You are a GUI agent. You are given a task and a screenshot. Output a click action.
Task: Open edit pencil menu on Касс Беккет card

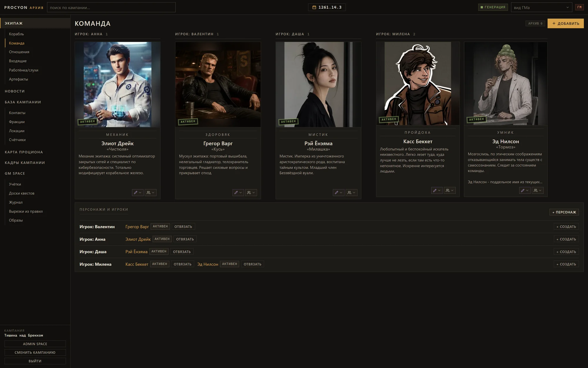tap(437, 190)
